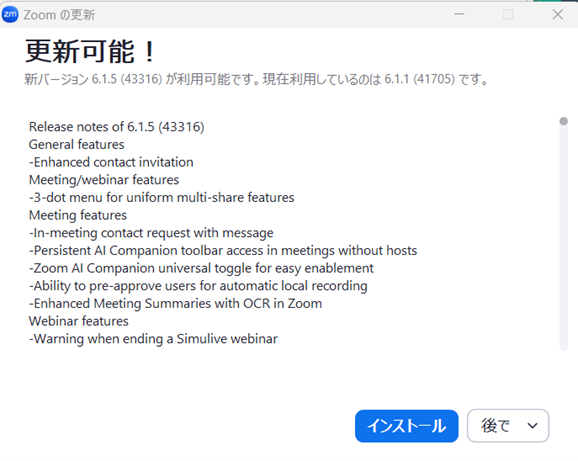Click 'Persistent AI Companion toolbar access' note
This screenshot has width=578, height=461.
tap(223, 251)
